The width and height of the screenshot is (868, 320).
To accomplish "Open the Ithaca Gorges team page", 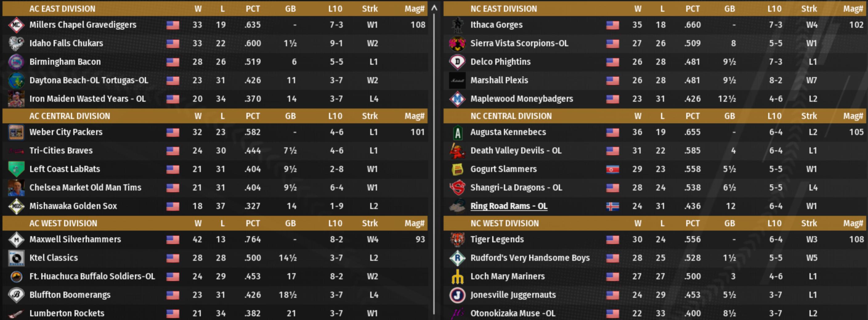I will (x=496, y=25).
